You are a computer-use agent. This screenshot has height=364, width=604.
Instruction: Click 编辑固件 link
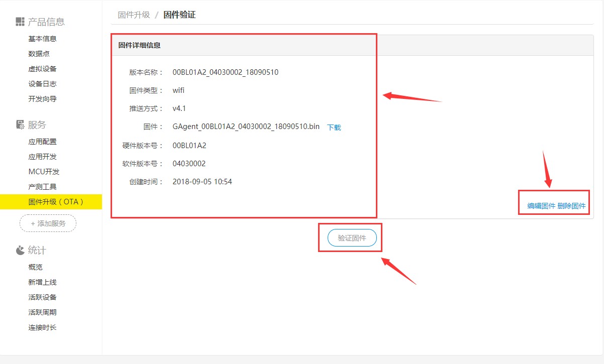tap(541, 206)
